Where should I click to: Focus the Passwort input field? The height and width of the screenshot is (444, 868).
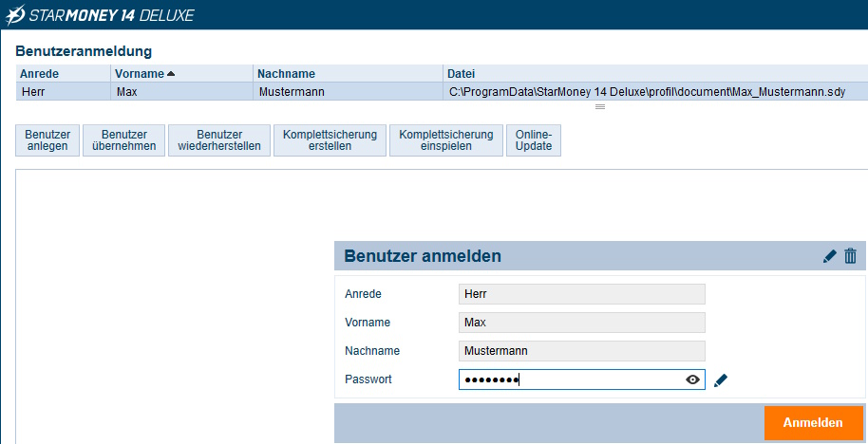tap(570, 380)
